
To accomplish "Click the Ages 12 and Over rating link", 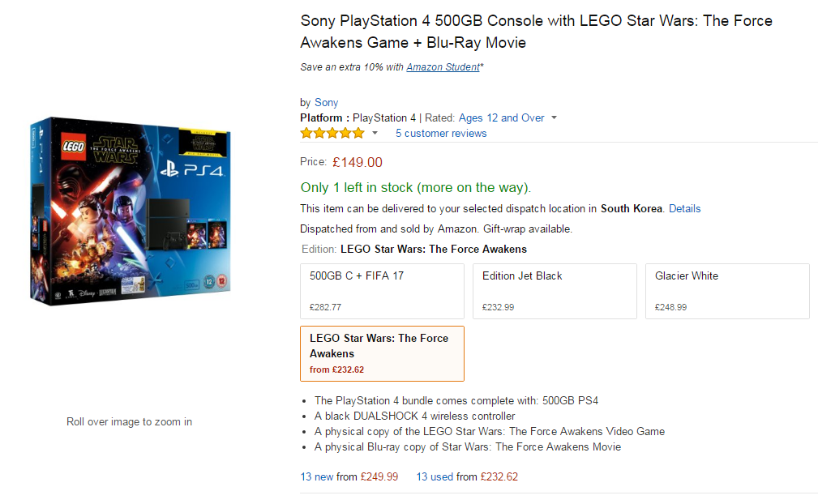I will pos(501,117).
